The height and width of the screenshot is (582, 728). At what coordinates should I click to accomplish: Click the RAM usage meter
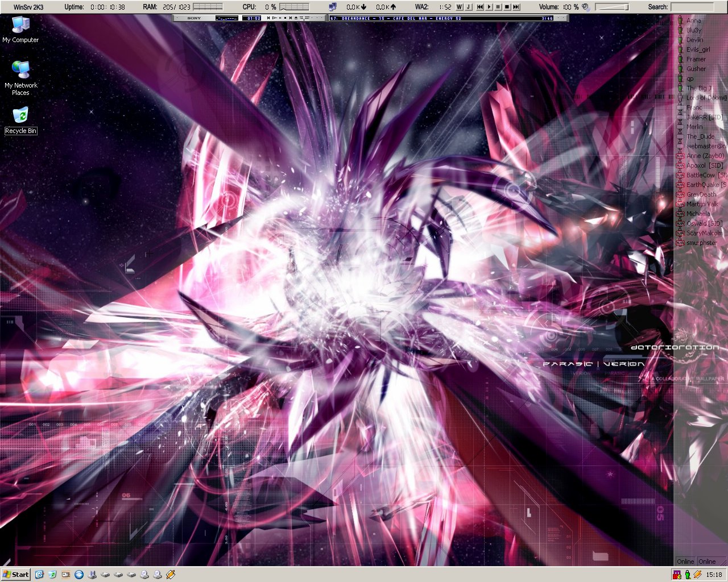pyautogui.click(x=208, y=7)
